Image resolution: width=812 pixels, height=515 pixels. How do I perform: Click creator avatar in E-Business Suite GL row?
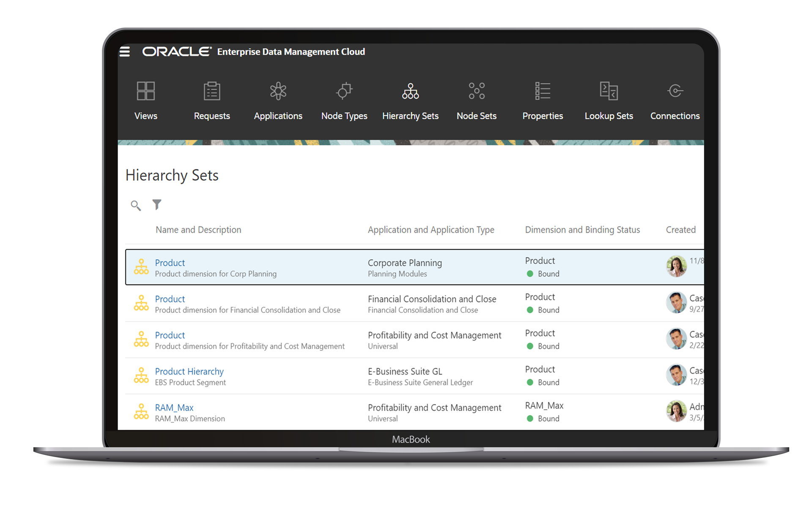click(x=677, y=375)
